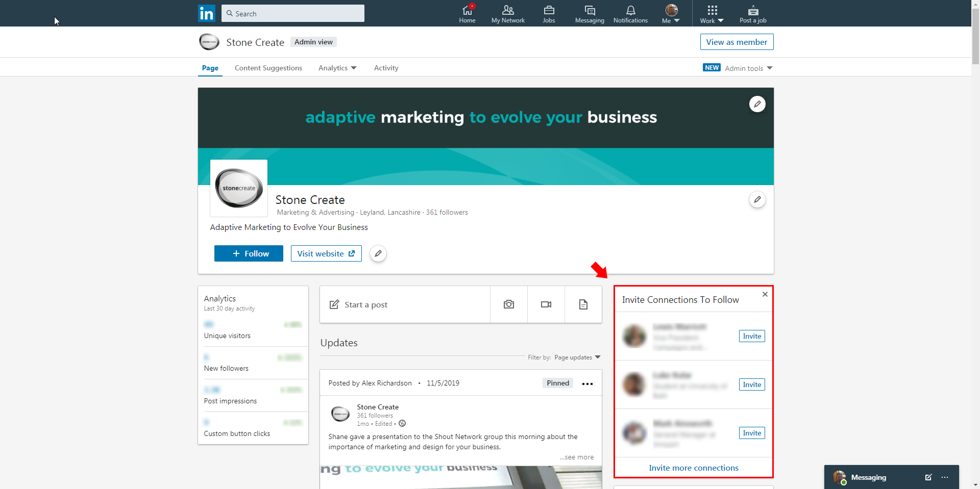This screenshot has height=489, width=980.
Task: Click the first connection's avatar
Action: tap(634, 336)
